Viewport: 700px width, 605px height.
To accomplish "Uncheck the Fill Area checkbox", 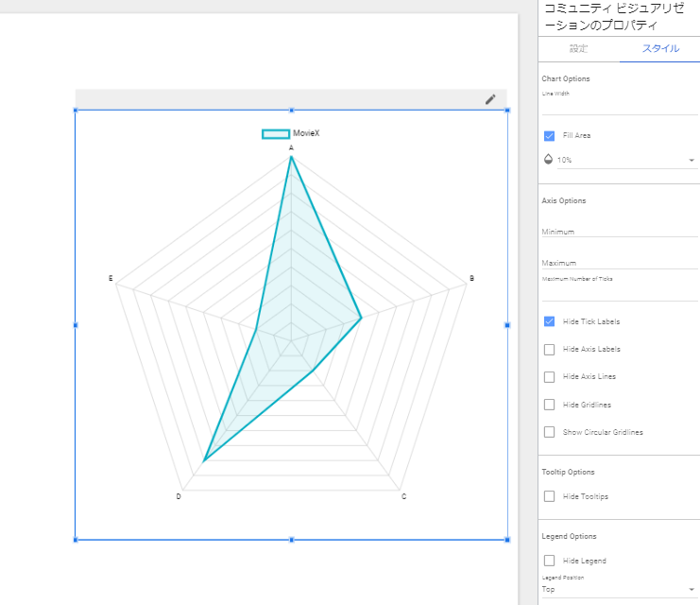I will 550,136.
